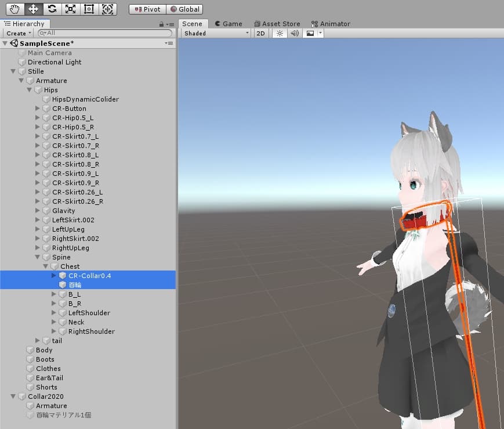Select Armature under Collar2020
The width and height of the screenshot is (504, 429).
(x=52, y=406)
